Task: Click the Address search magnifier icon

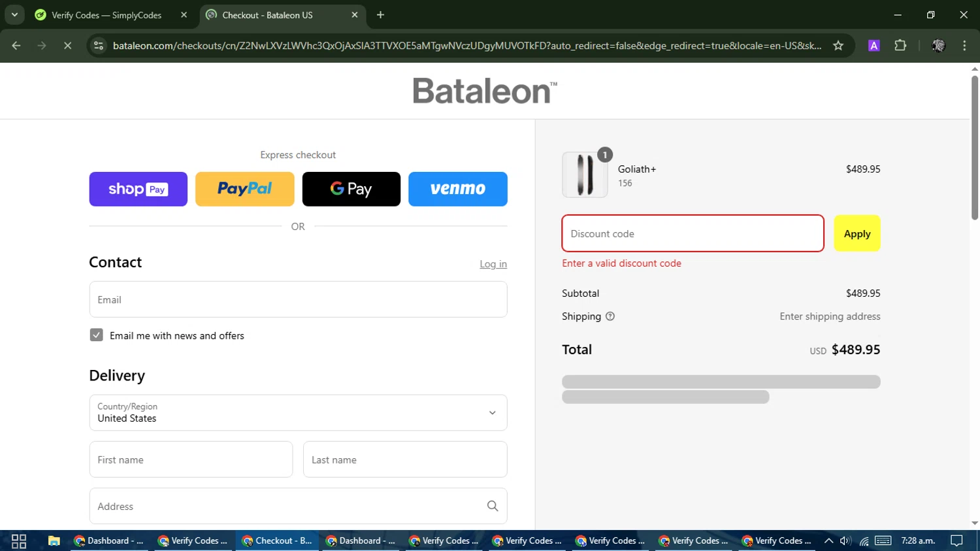Action: point(493,506)
